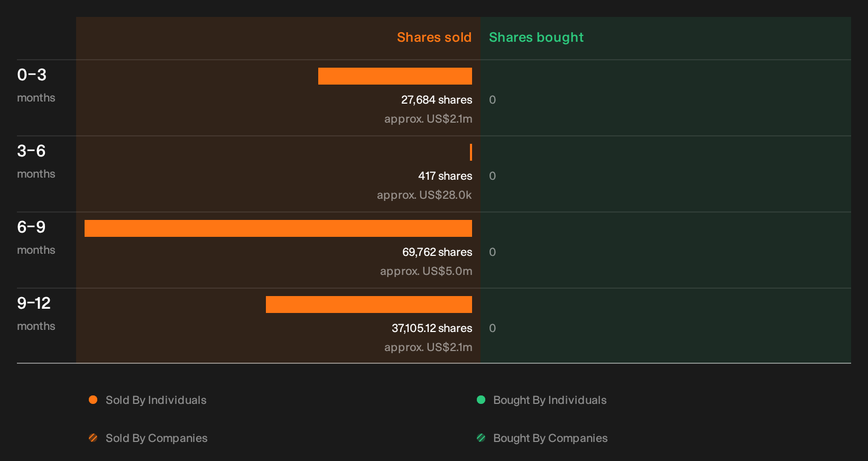The image size is (868, 461).
Task: Click the Bought By Individuals green legend dot
Action: click(x=481, y=400)
